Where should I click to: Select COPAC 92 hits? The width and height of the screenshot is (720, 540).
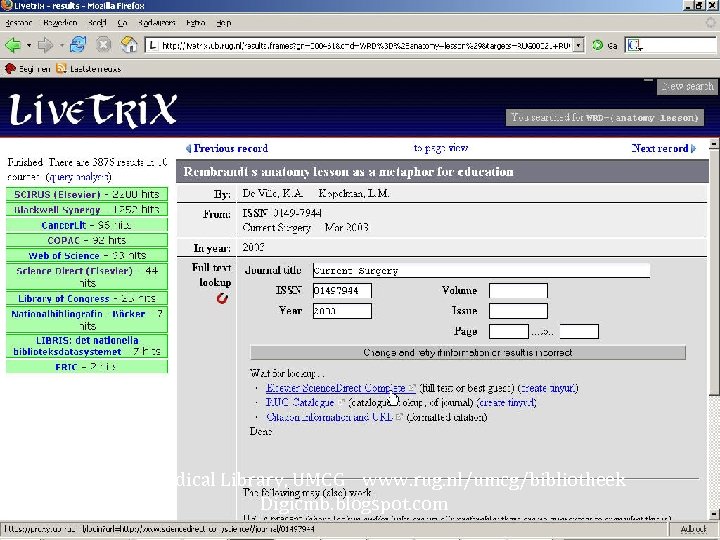pos(87,240)
